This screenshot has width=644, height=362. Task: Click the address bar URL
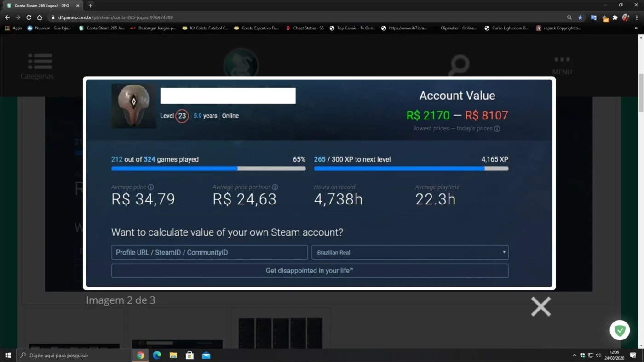coord(115,17)
